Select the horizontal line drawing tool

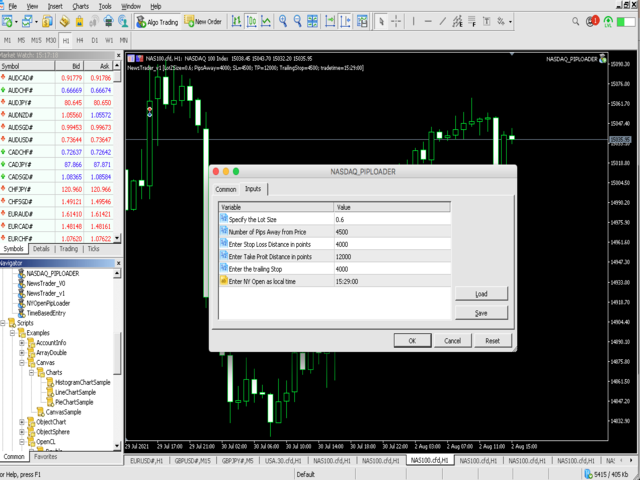pyautogui.click(x=428, y=21)
